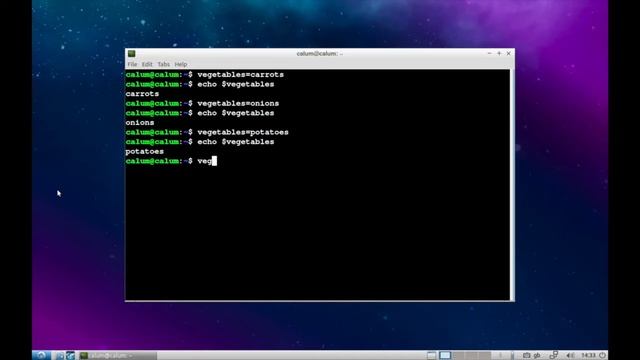Screen dimensions: 640x360
Task: Minimize the terminal window
Action: point(489,53)
